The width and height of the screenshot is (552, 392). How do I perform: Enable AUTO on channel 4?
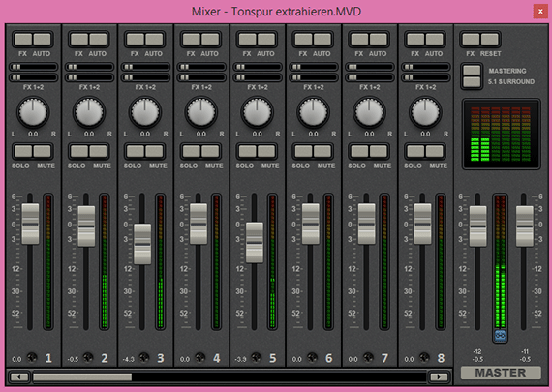210,40
